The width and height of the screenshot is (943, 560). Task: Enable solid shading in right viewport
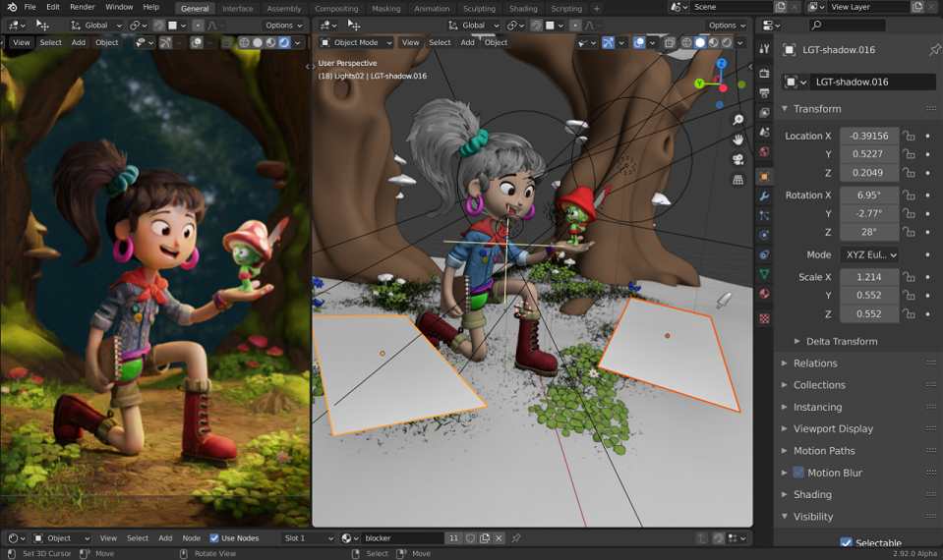[x=700, y=42]
